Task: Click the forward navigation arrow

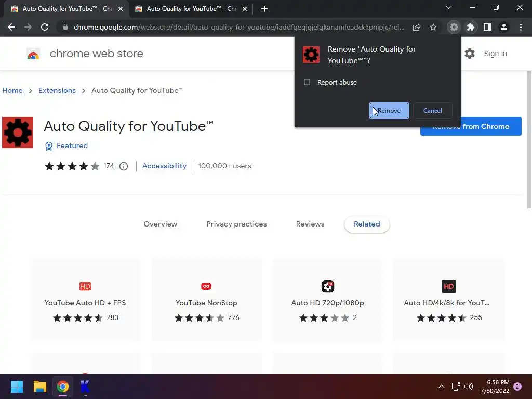Action: 28,27
